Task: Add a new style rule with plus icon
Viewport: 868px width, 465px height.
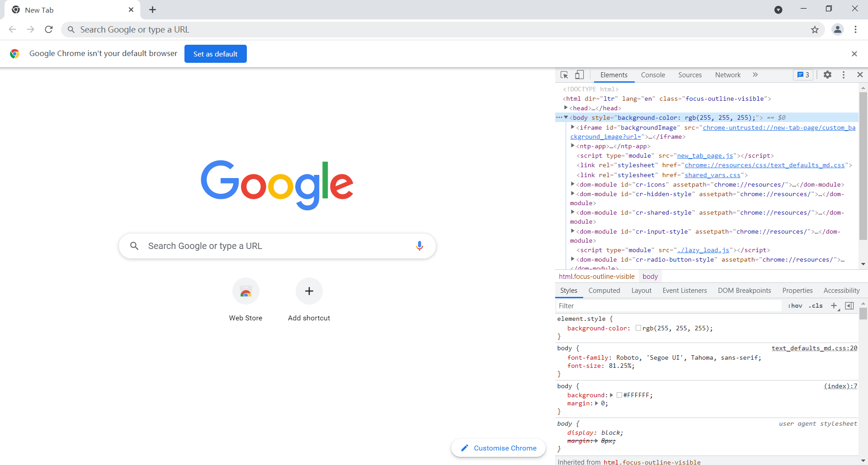Action: tap(834, 306)
